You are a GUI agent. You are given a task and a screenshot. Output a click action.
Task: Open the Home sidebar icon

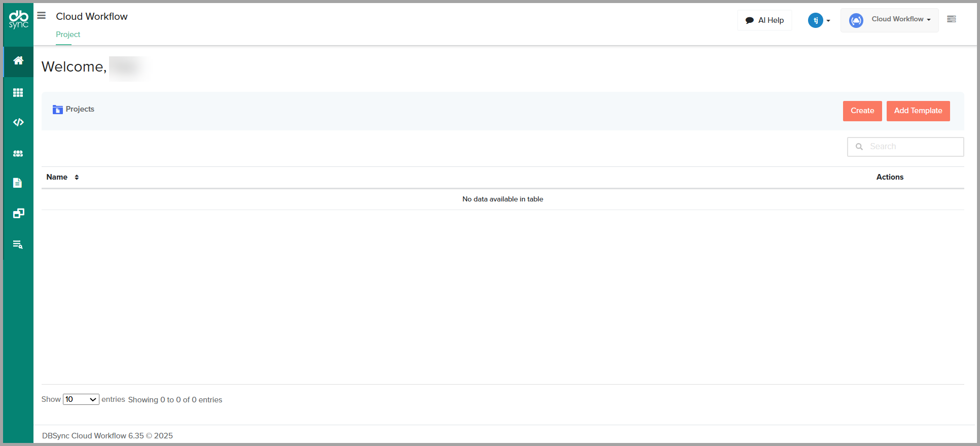[x=18, y=61]
